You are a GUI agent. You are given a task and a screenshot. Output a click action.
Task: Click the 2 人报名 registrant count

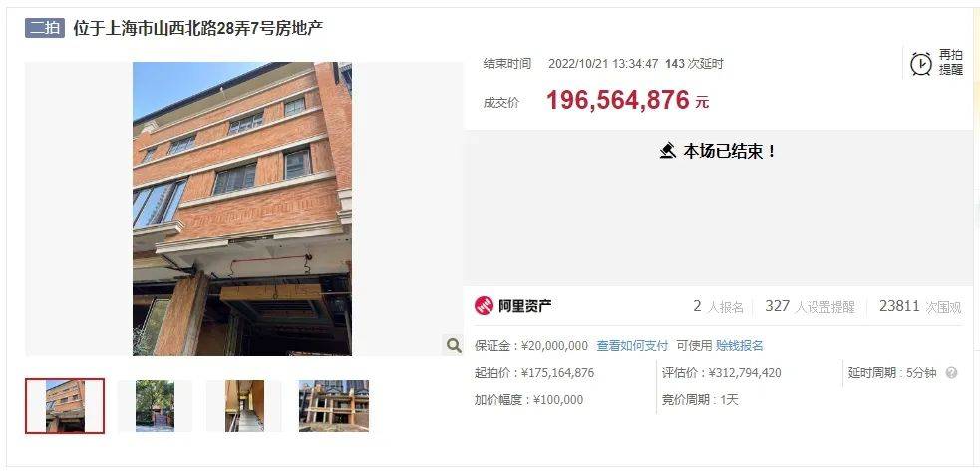tap(718, 306)
